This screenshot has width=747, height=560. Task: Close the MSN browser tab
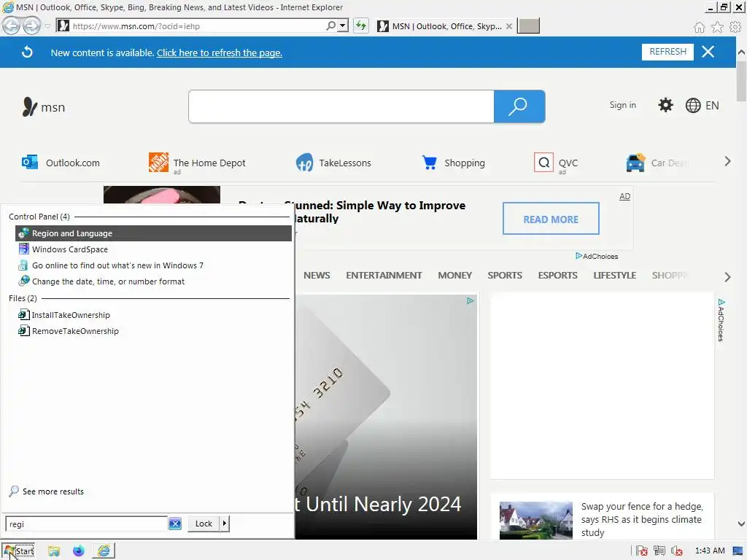click(508, 26)
